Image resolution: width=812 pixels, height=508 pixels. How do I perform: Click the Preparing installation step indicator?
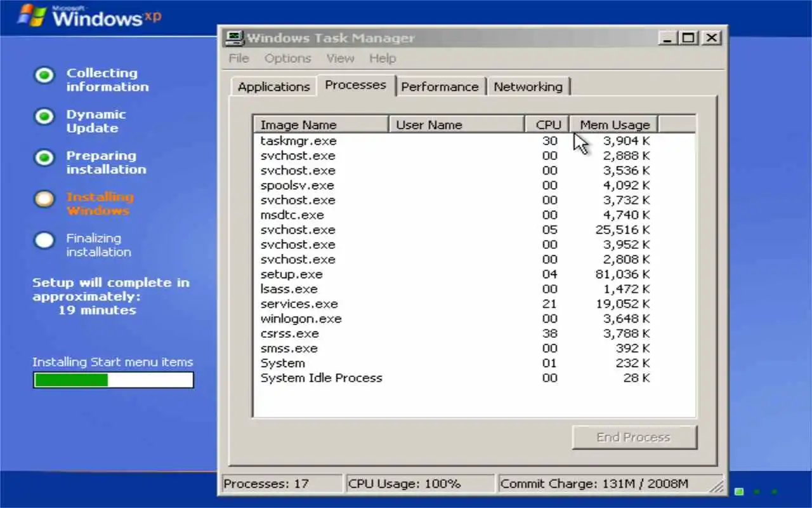click(x=44, y=158)
